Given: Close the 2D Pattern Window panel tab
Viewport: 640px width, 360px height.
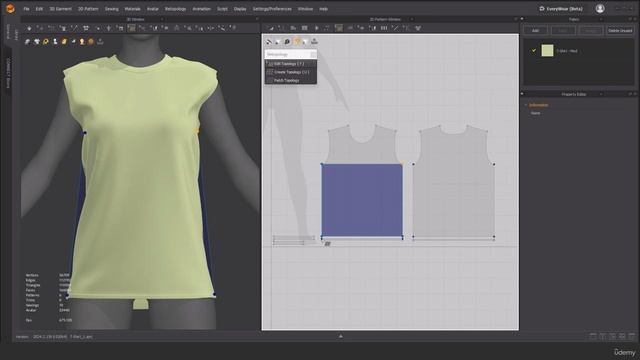Looking at the screenshot, I should point(411,19).
